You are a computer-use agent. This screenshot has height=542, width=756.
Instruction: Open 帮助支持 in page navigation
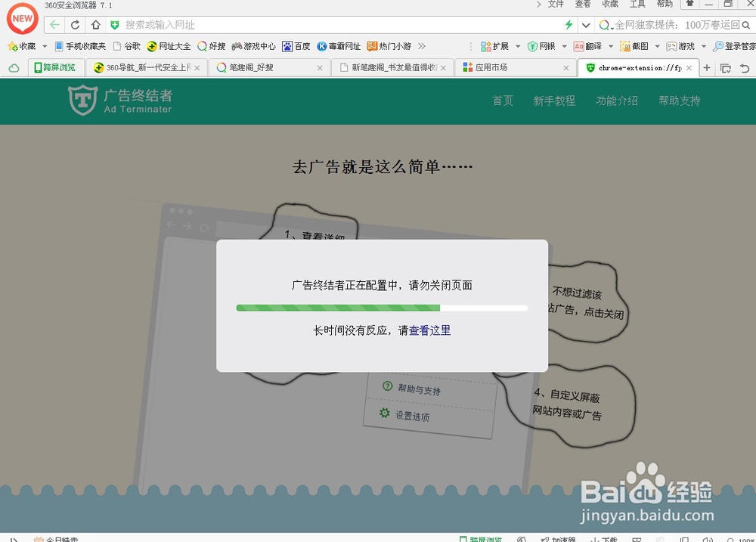pos(680,101)
